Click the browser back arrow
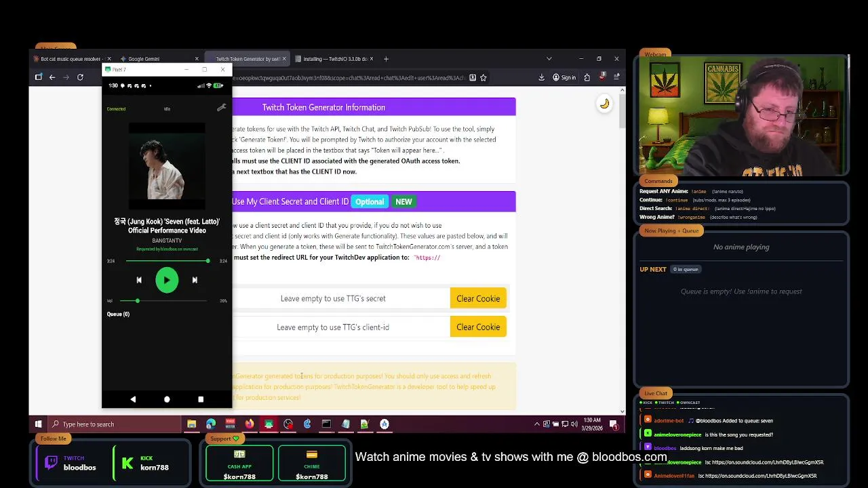This screenshot has height=488, width=868. pos(52,77)
